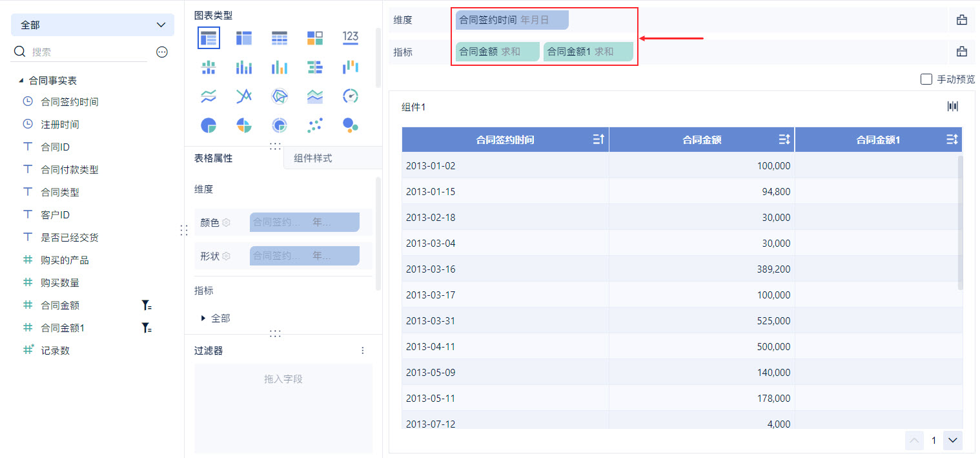The width and height of the screenshot is (980, 458).
Task: Select the 合同付款类型 field
Action: tap(70, 170)
